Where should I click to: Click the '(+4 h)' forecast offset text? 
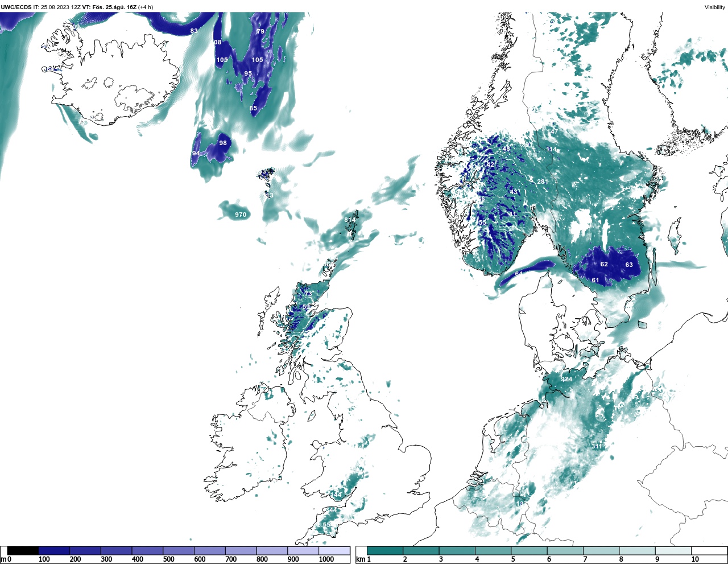coord(146,7)
